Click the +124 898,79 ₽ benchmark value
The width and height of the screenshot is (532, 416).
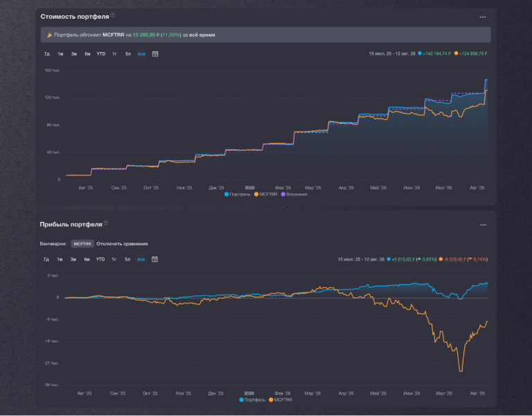pos(473,53)
